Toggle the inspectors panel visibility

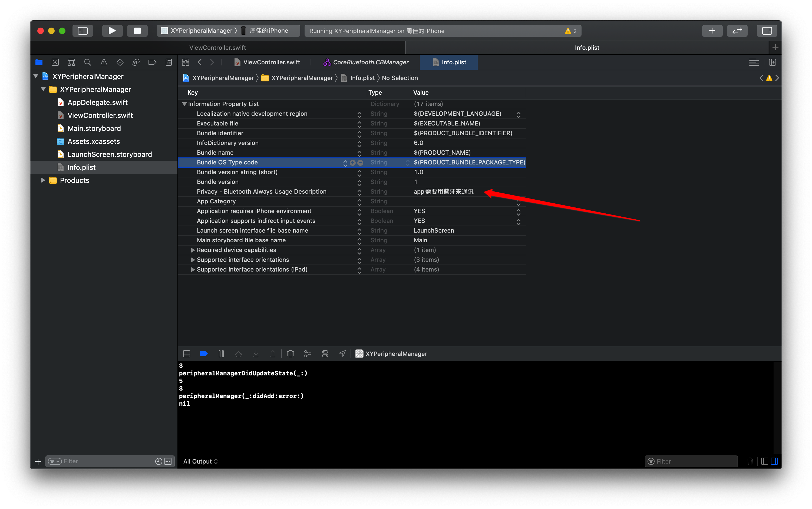tap(767, 31)
